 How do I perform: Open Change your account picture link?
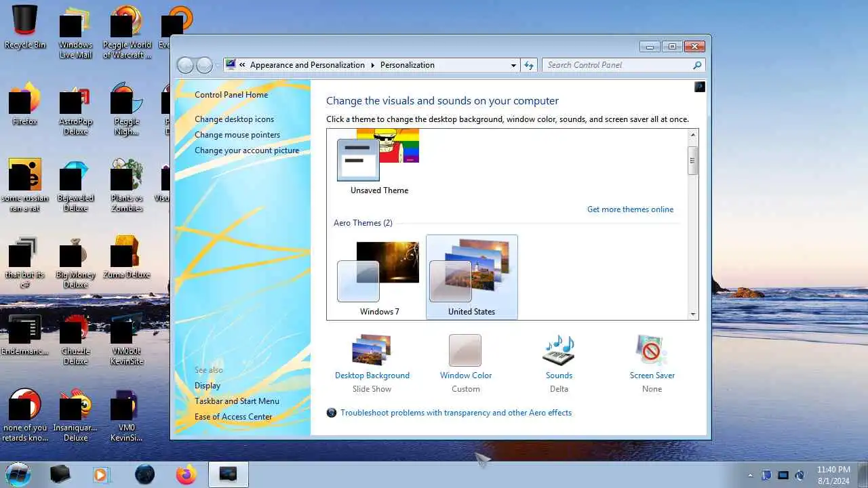247,150
